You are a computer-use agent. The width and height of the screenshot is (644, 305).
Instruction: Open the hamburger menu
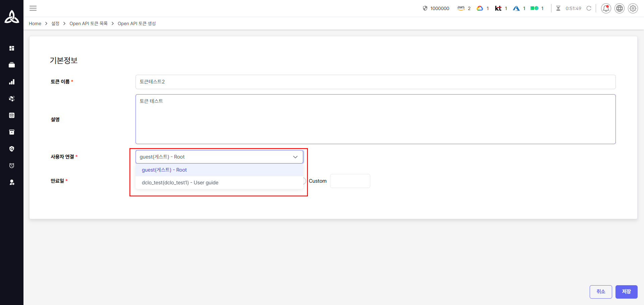[33, 8]
